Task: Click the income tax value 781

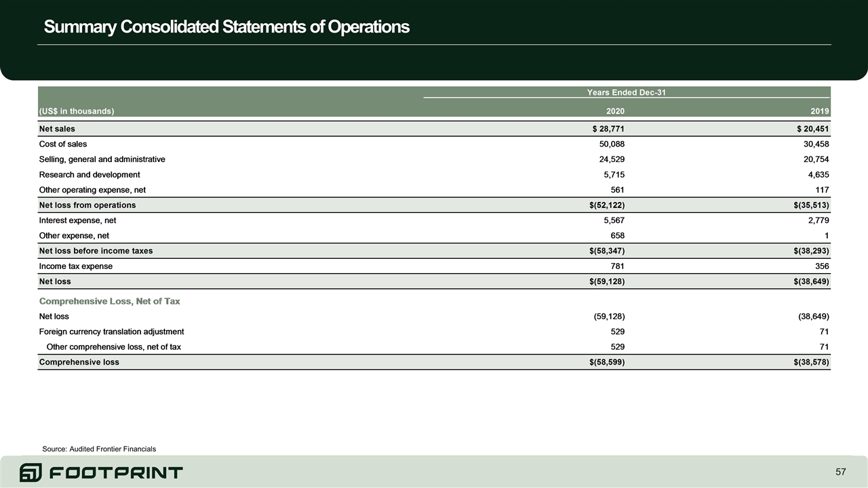Action: pos(618,266)
